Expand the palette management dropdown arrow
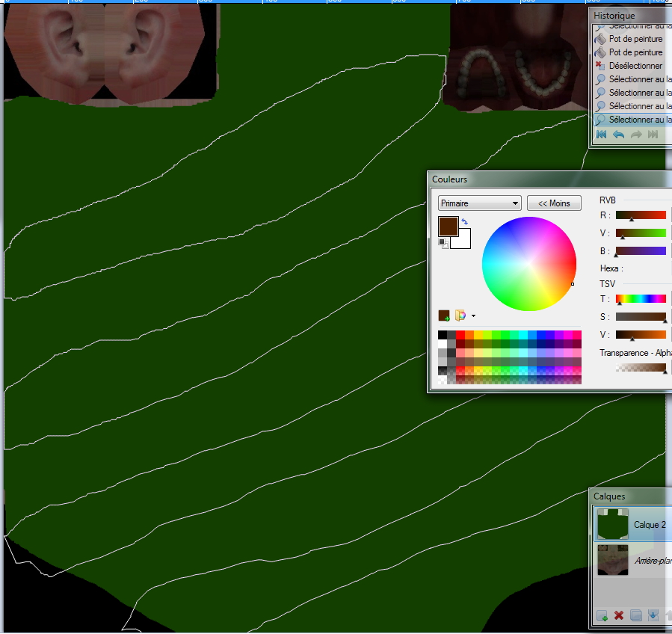The width and height of the screenshot is (672, 634). 473,316
